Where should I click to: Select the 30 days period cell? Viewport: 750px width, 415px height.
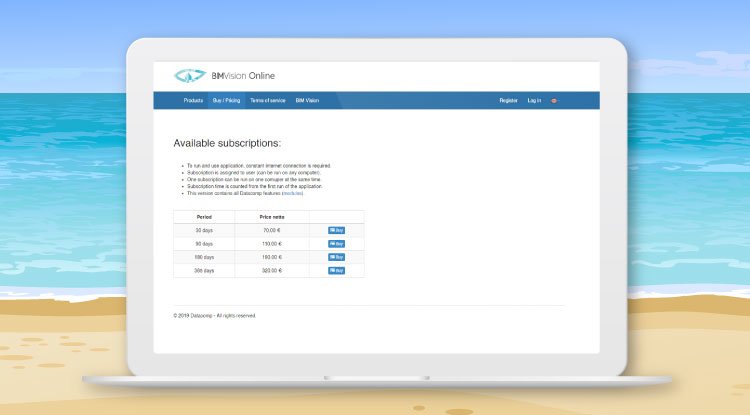coord(204,230)
